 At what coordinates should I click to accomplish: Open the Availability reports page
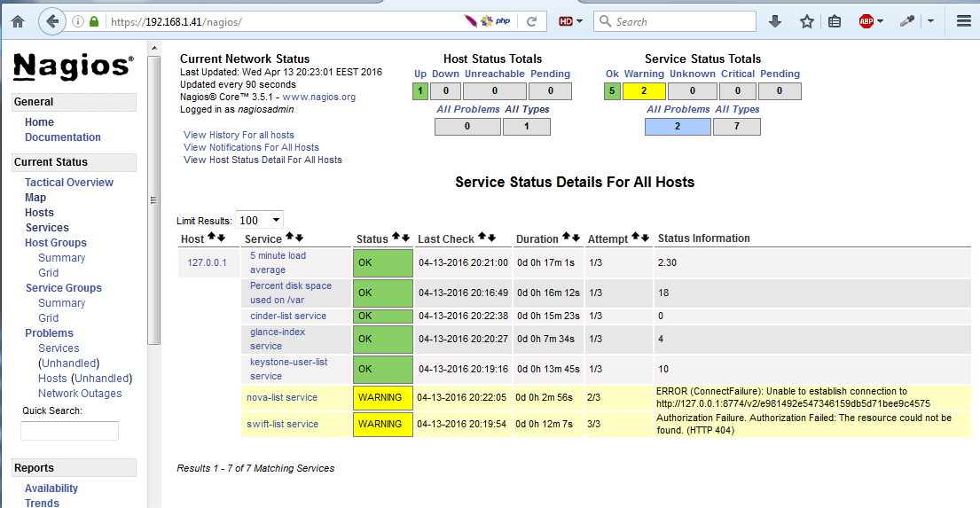point(51,488)
